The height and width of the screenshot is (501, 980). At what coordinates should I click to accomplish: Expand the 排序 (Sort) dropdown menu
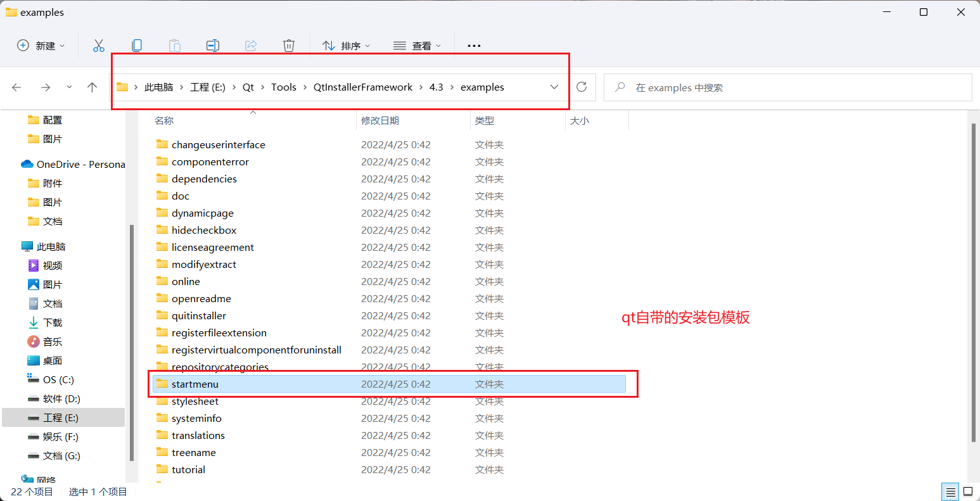[347, 46]
